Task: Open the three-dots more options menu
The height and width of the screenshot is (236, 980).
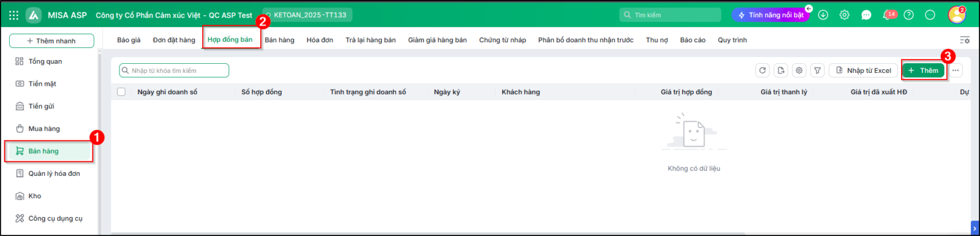Action: 956,70
